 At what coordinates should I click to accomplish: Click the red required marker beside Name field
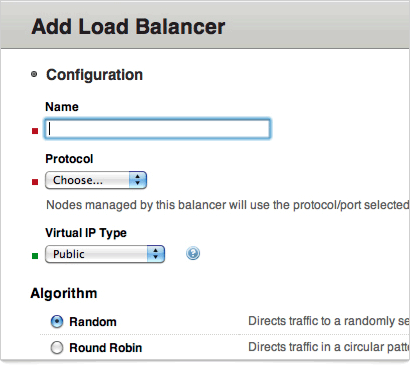pyautogui.click(x=35, y=131)
